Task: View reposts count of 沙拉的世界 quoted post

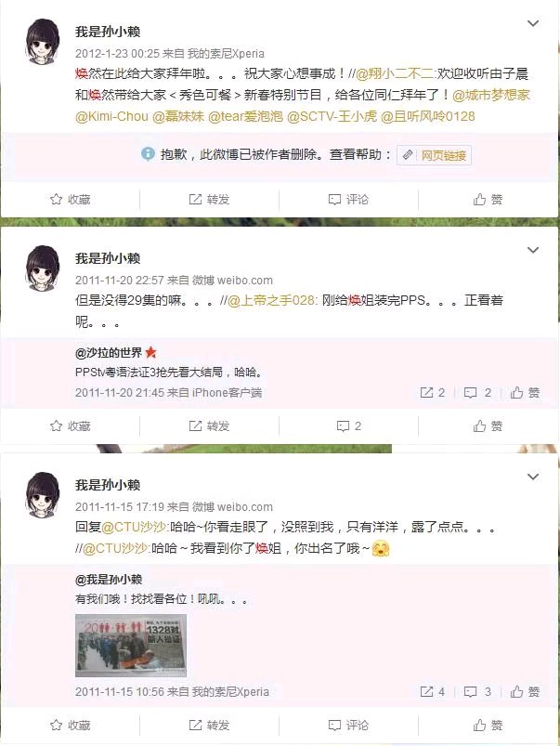Action: [x=433, y=392]
